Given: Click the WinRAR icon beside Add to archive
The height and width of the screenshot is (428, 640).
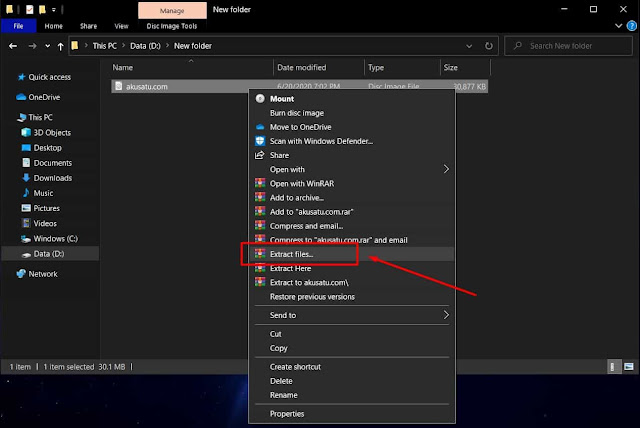Looking at the screenshot, I should [260, 197].
